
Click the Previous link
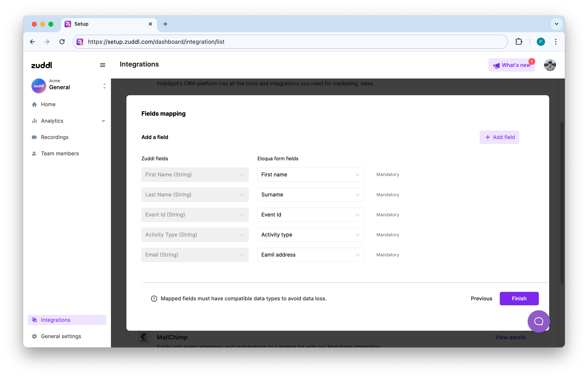(x=481, y=298)
